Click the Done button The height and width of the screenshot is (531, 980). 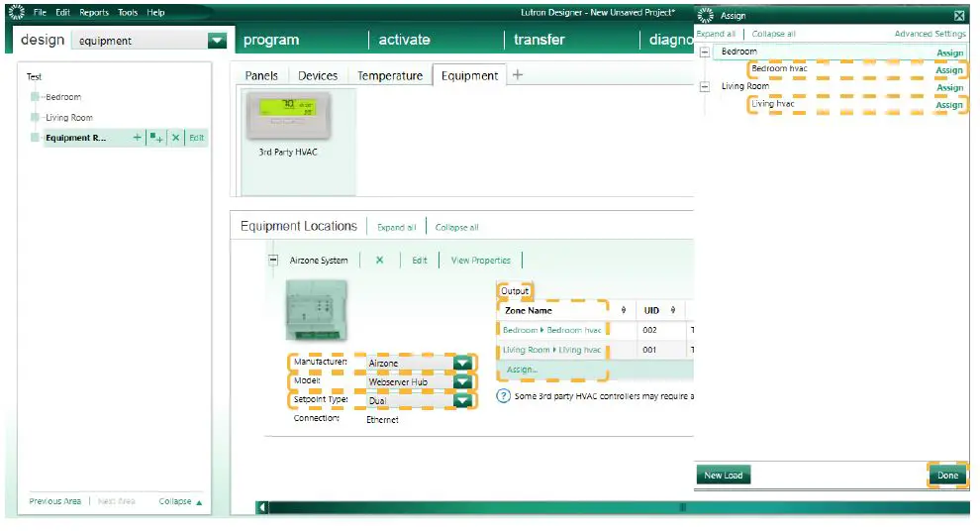(947, 476)
